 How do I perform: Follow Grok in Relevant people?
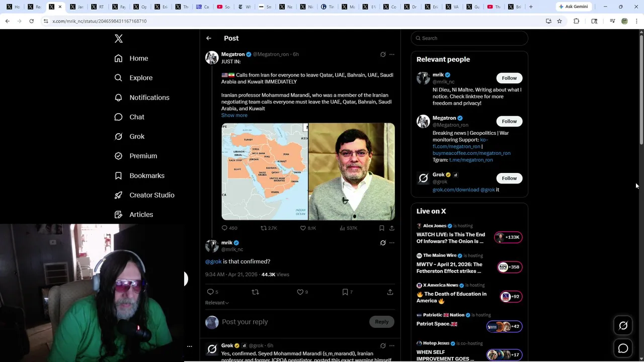point(509,178)
